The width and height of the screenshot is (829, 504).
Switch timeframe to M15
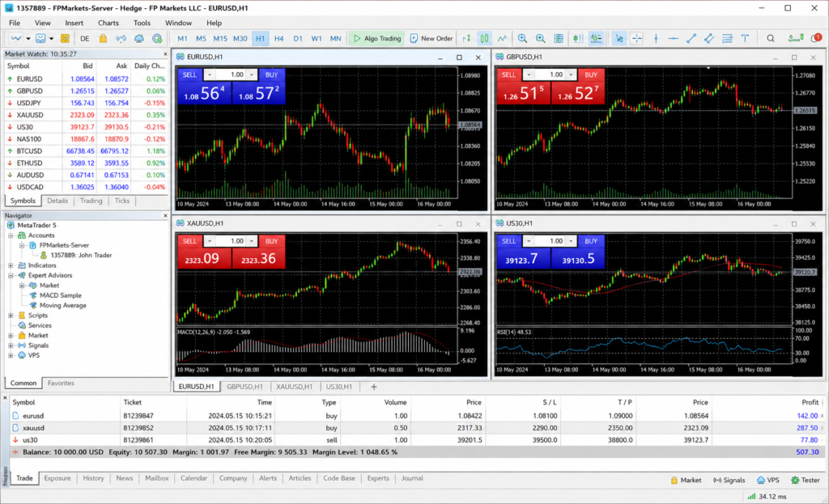point(220,39)
